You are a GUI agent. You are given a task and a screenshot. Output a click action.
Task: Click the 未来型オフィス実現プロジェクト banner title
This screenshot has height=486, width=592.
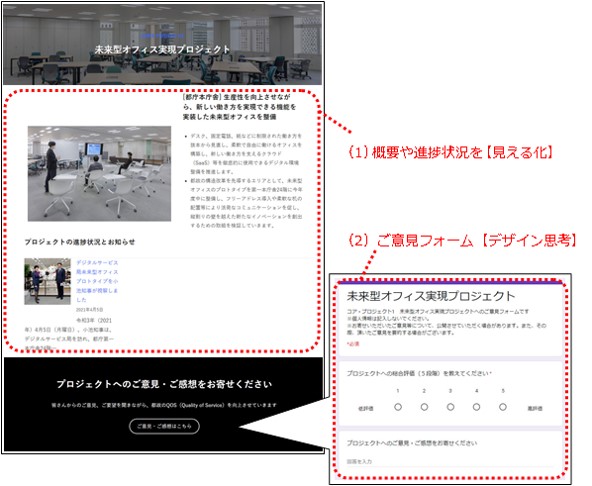(x=162, y=49)
